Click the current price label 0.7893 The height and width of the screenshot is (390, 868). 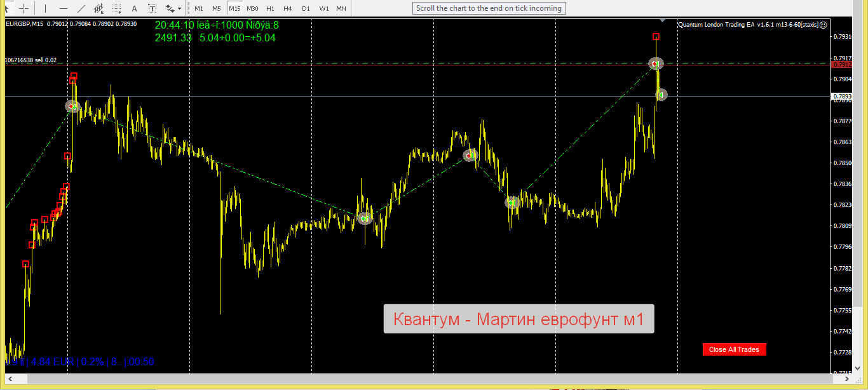(843, 97)
